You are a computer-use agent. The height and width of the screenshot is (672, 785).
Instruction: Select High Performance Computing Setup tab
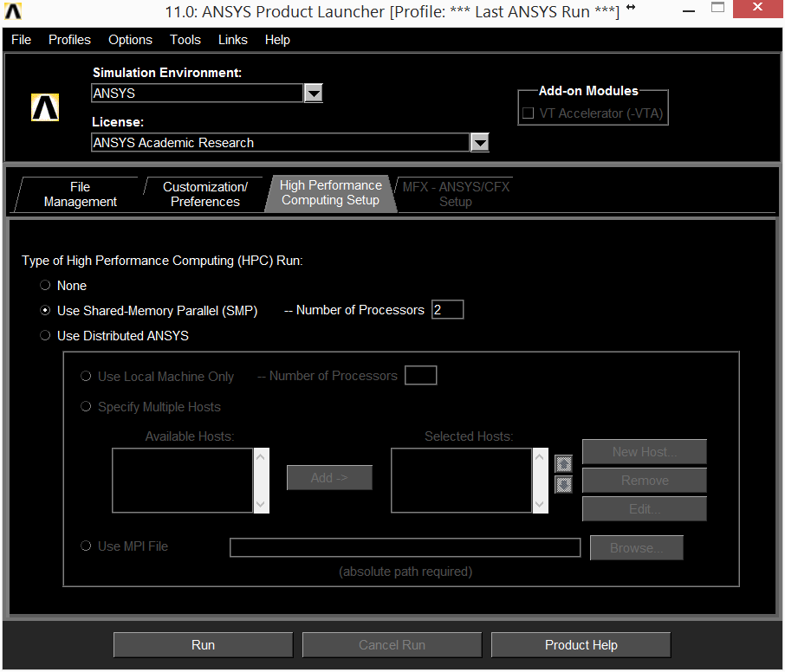click(x=330, y=193)
